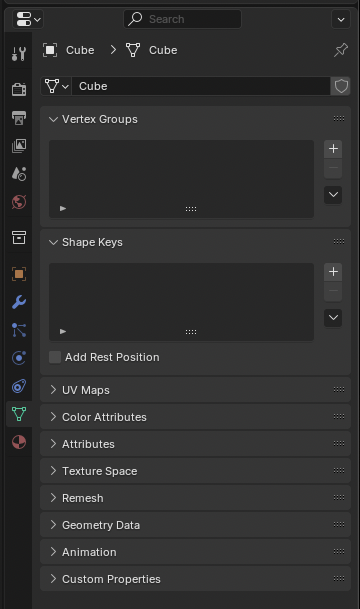Open the Render properties tab

click(x=19, y=89)
